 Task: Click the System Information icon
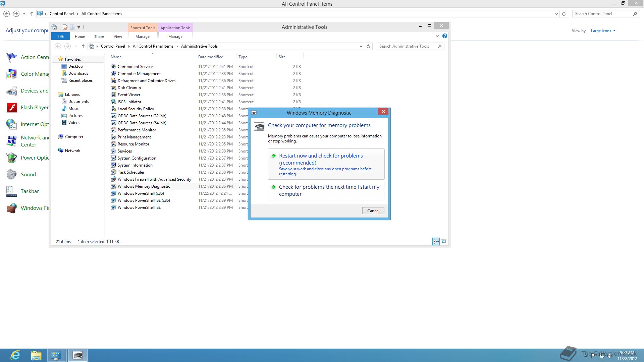(x=113, y=165)
